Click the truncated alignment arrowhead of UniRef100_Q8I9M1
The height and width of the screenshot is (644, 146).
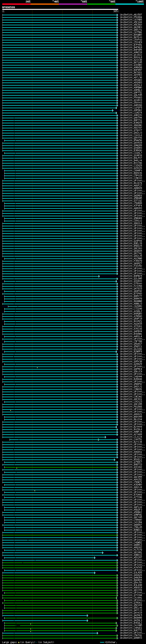[103, 553]
